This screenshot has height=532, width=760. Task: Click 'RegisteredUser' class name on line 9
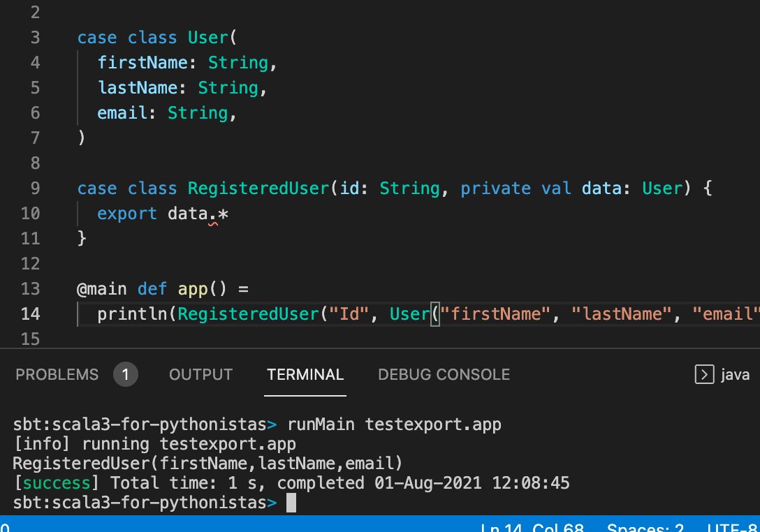point(258,188)
